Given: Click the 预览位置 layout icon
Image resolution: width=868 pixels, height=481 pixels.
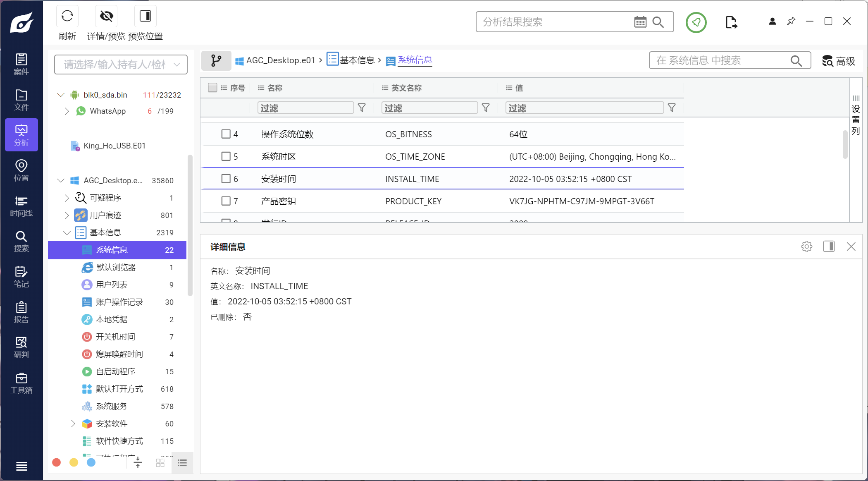Looking at the screenshot, I should [x=145, y=16].
